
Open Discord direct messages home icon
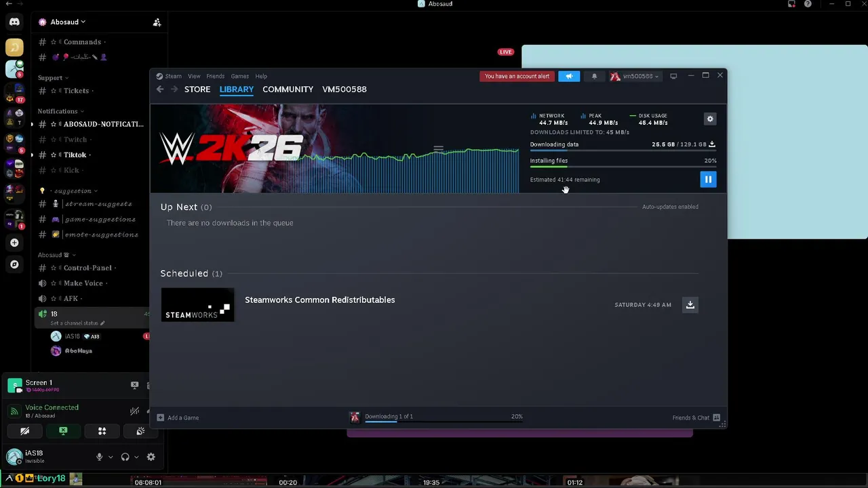tap(14, 22)
